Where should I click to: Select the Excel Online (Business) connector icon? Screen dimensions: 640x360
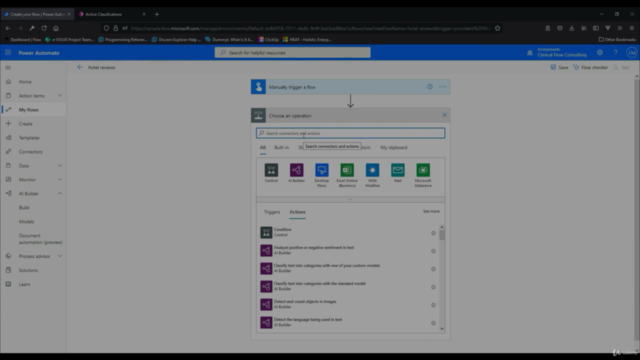pos(347,170)
